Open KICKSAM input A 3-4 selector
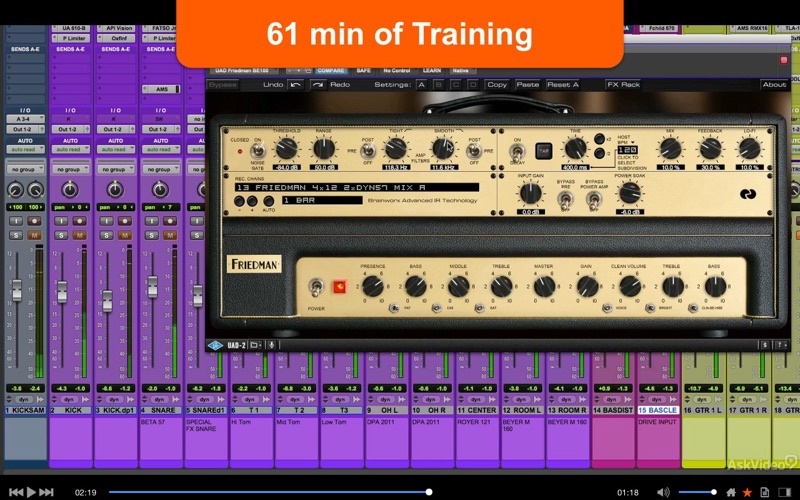Image resolution: width=800 pixels, height=500 pixels. click(x=25, y=119)
